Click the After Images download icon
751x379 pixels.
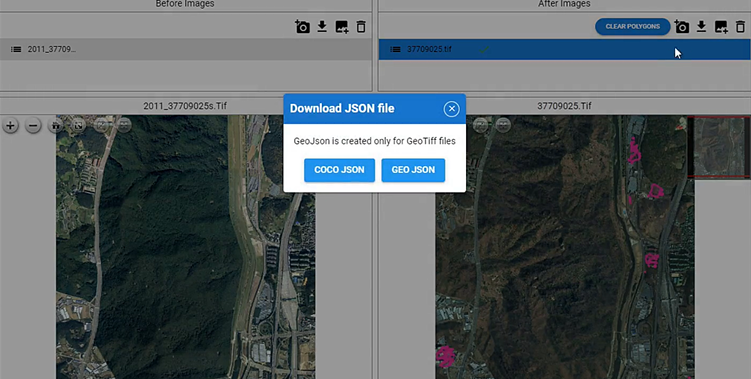point(701,26)
